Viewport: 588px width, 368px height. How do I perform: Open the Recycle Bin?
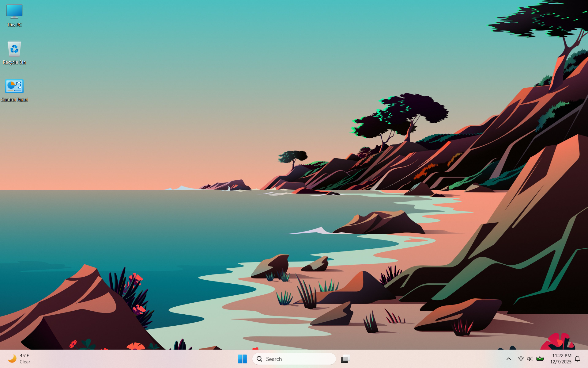[x=14, y=49]
